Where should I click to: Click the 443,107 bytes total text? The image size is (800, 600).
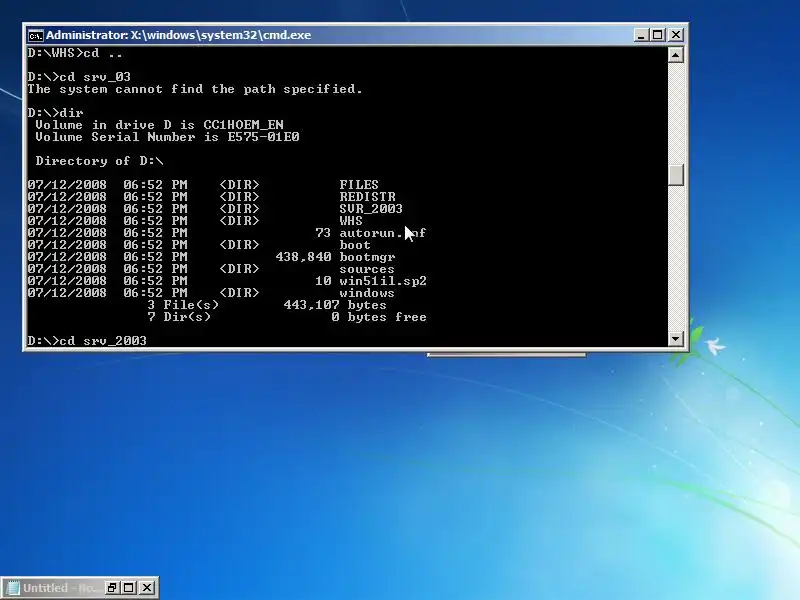(x=335, y=305)
